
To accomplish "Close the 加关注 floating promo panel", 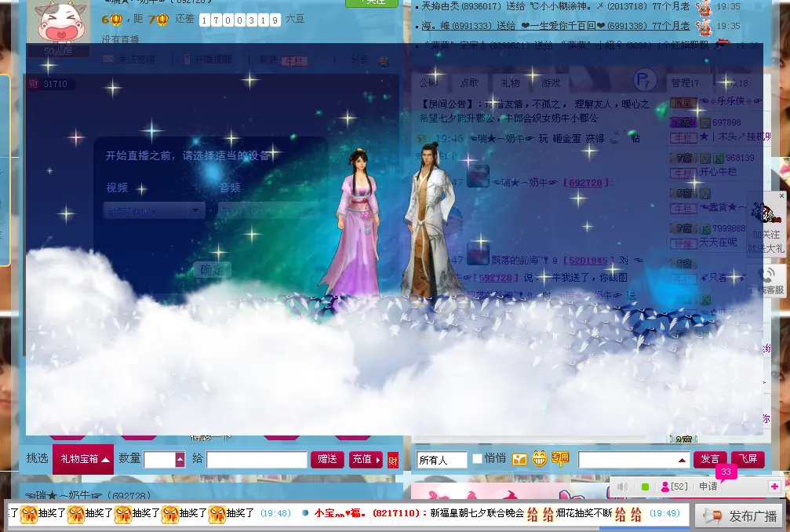I will (781, 195).
